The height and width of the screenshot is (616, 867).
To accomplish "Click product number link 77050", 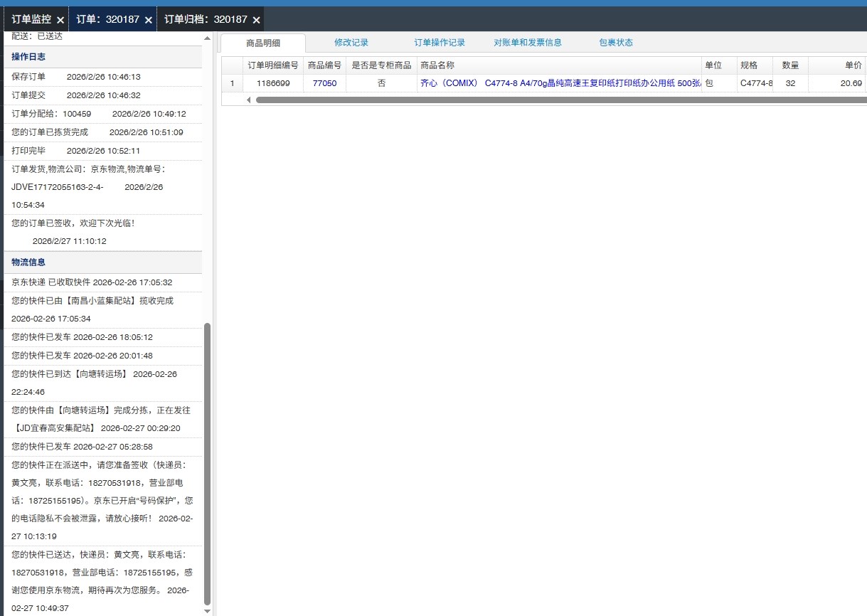I will click(x=324, y=83).
